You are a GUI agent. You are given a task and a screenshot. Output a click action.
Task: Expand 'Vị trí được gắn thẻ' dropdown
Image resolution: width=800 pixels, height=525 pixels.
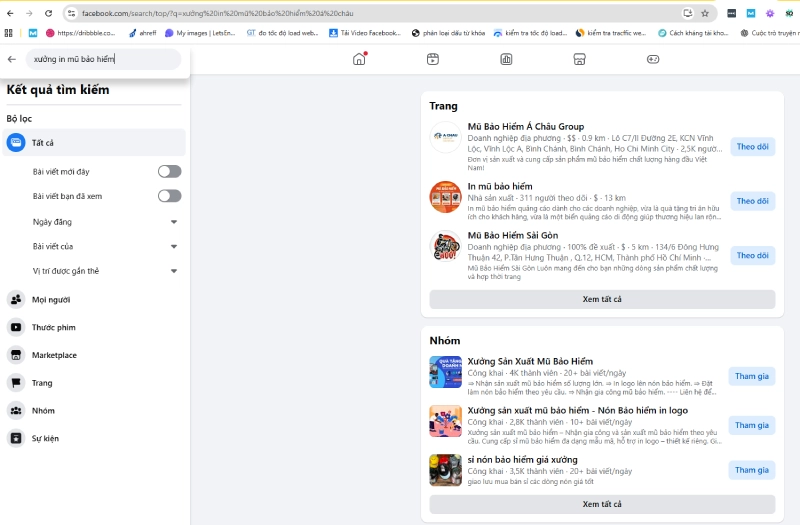click(x=106, y=271)
